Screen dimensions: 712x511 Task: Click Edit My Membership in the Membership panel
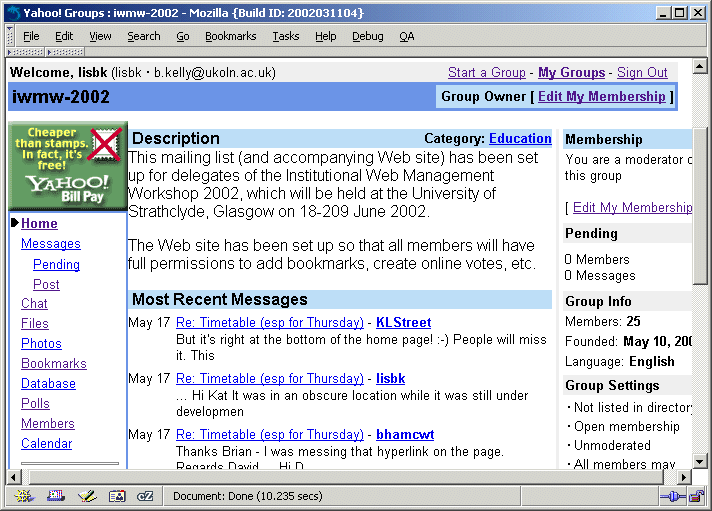click(632, 208)
